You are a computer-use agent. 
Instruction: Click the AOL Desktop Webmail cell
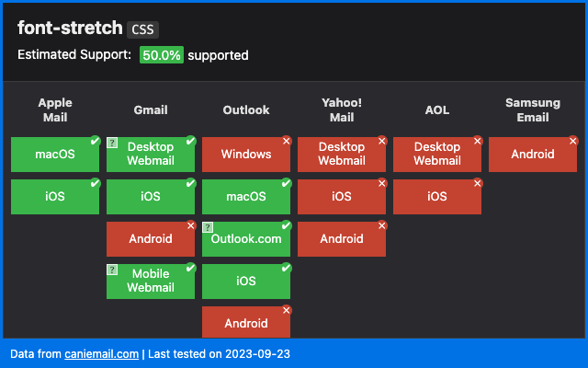click(437, 155)
